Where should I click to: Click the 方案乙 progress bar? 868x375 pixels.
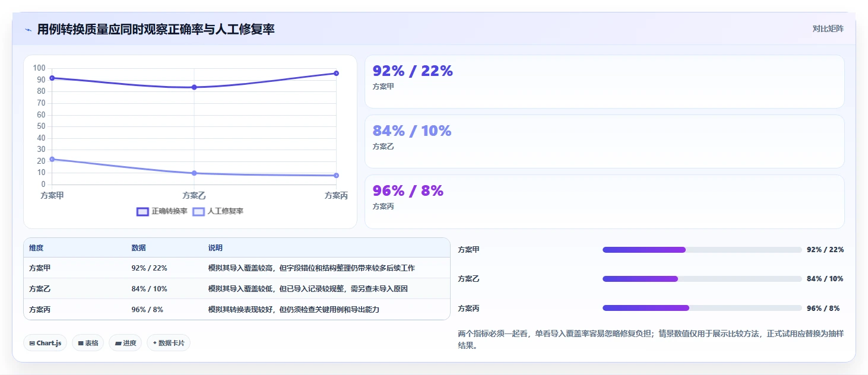tap(702, 279)
